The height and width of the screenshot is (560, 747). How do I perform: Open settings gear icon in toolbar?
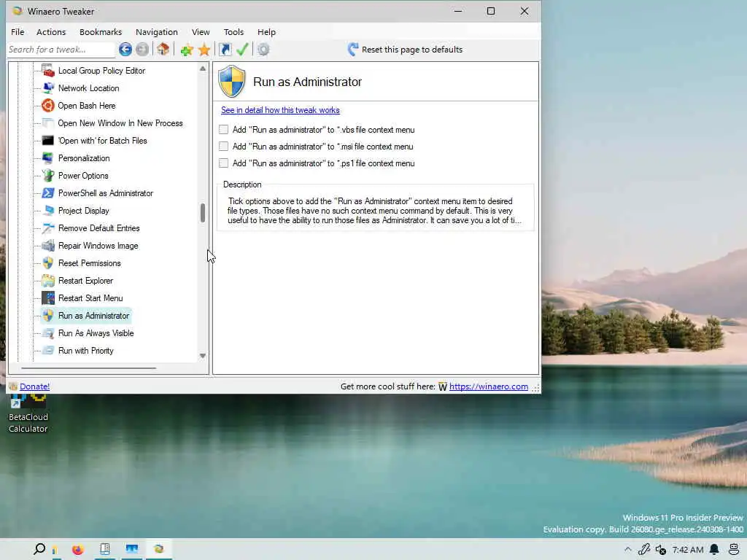pos(263,50)
